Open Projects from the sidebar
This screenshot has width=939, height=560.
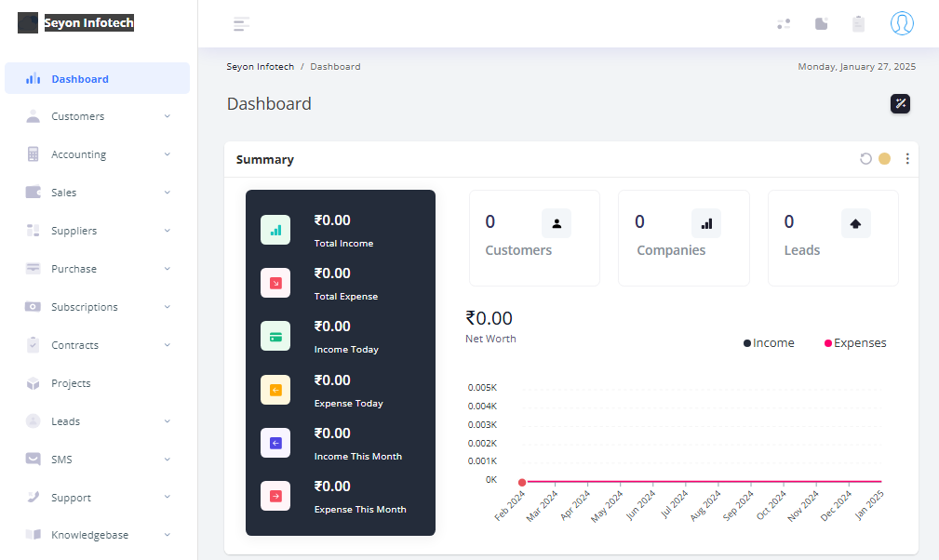71,383
